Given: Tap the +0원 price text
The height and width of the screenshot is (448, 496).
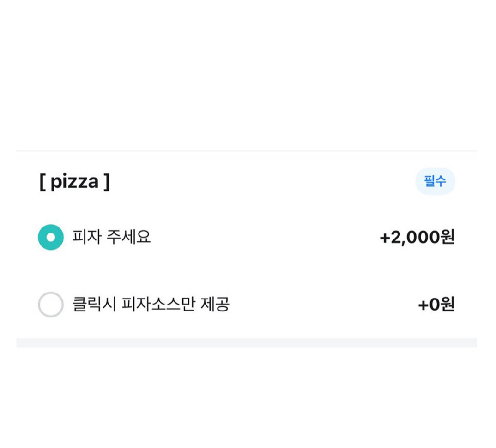Looking at the screenshot, I should [x=436, y=305].
